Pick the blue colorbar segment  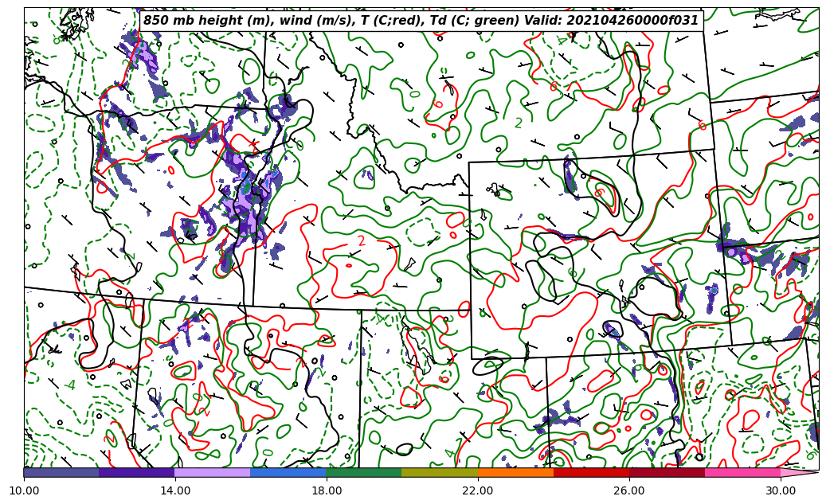[288, 473]
